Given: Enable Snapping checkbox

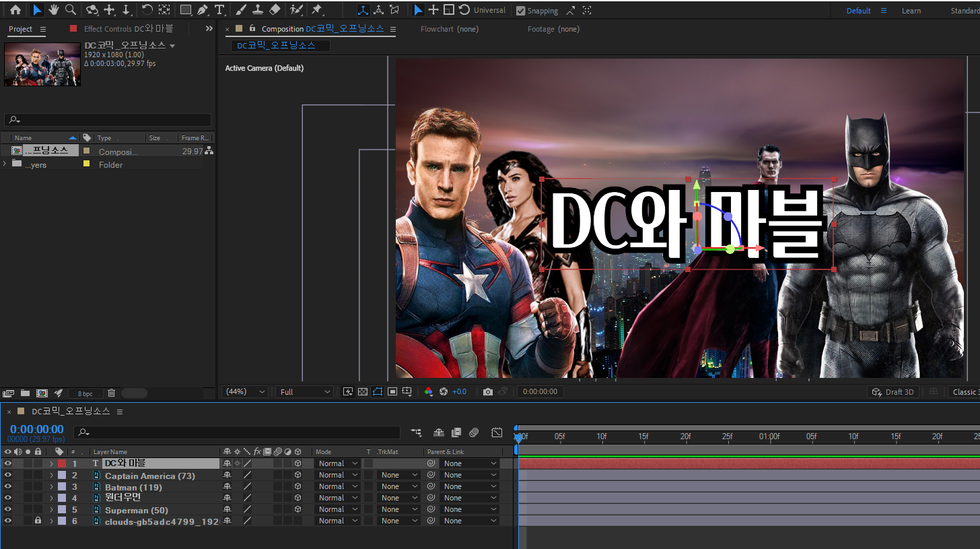Looking at the screenshot, I should (x=520, y=11).
